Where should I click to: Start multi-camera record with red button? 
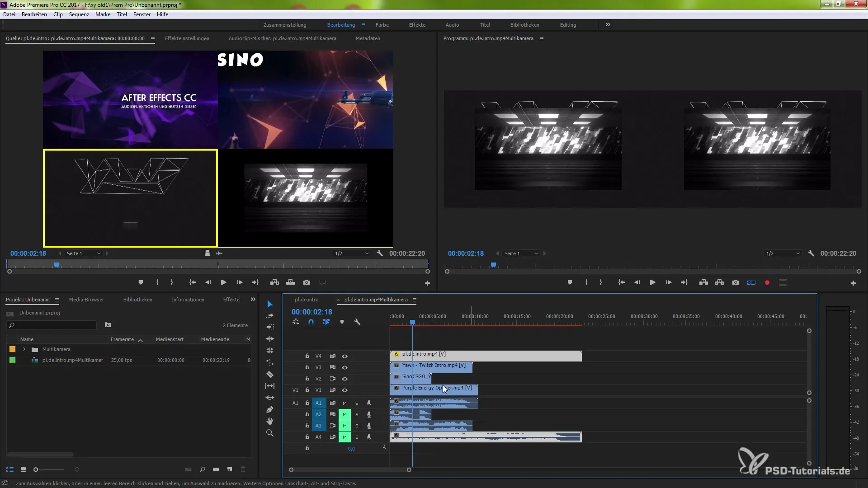(x=767, y=282)
